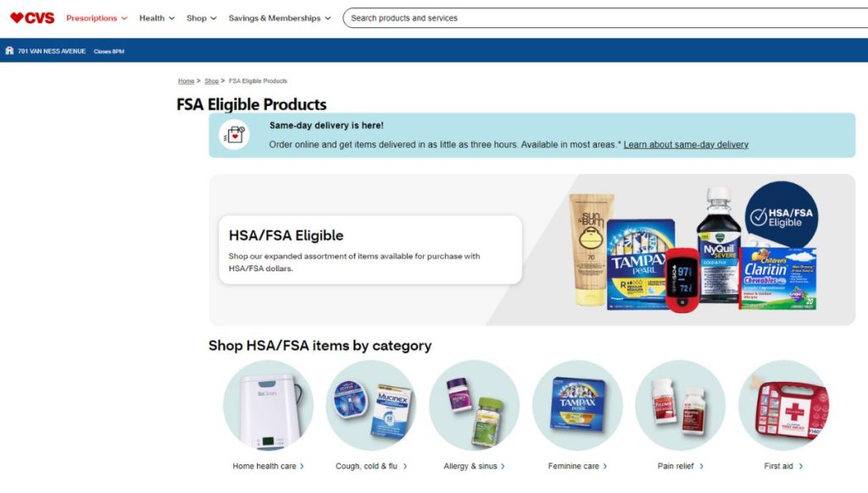The height and width of the screenshot is (493, 868).
Task: Click the same-day delivery bag icon
Action: point(234,135)
